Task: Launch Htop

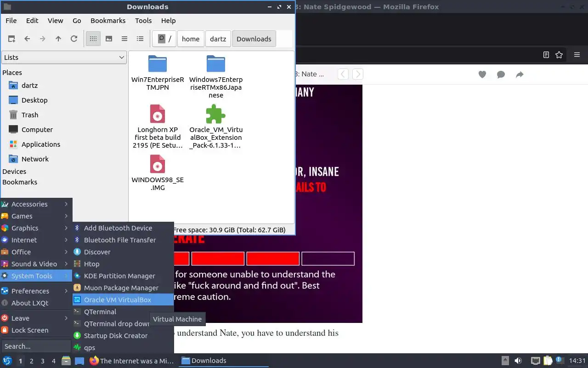Action: coord(123,264)
